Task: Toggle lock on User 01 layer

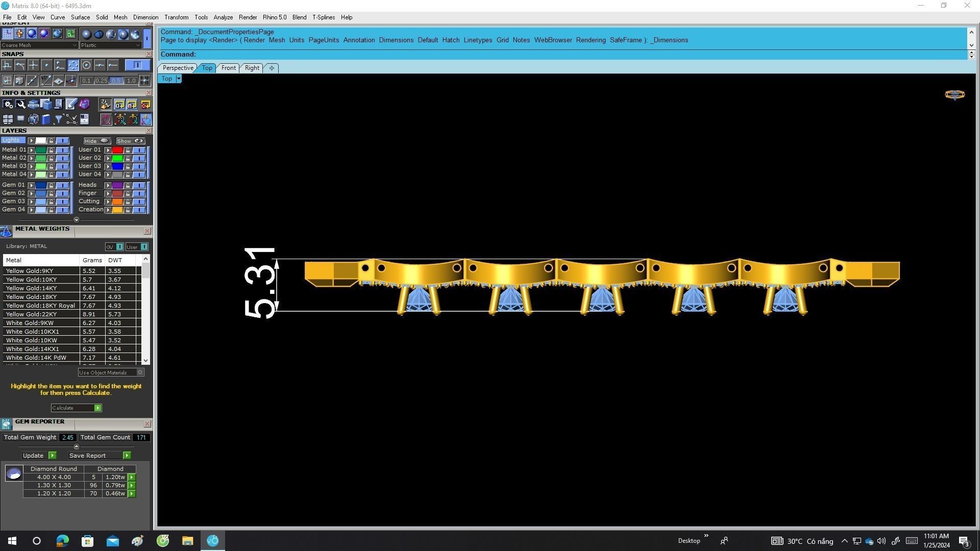Action: pyautogui.click(x=128, y=150)
